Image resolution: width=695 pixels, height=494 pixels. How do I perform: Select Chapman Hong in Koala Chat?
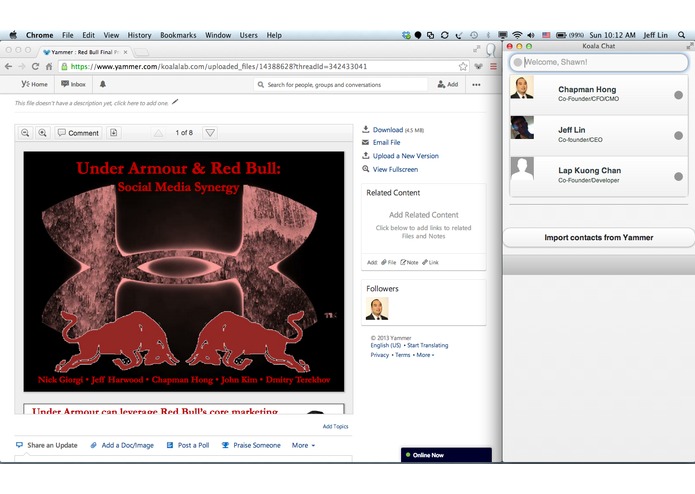coord(599,95)
